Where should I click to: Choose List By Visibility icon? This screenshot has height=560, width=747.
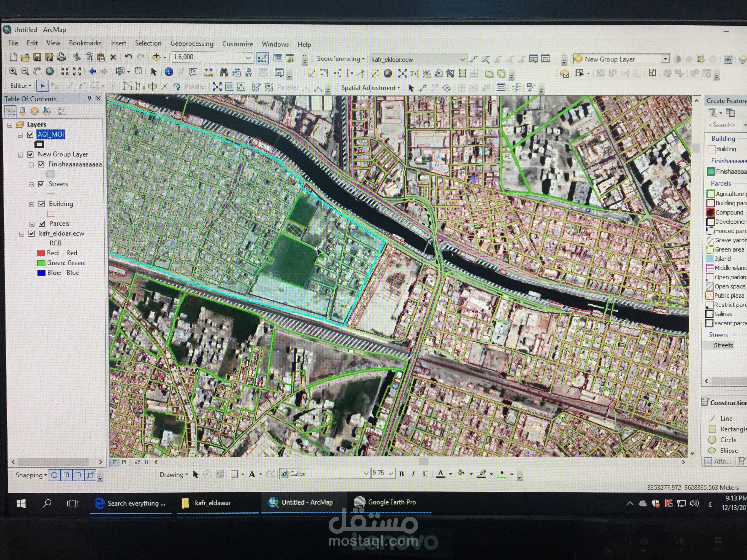(x=35, y=111)
